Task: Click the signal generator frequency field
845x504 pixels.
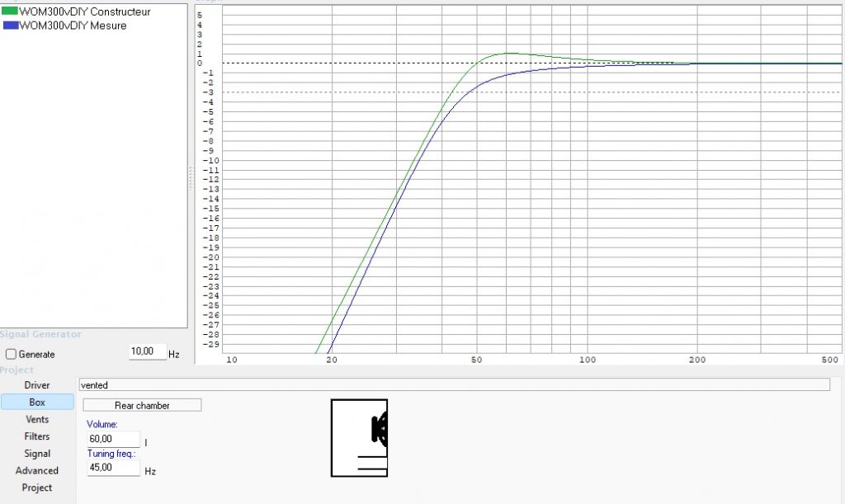Action: coord(147,352)
